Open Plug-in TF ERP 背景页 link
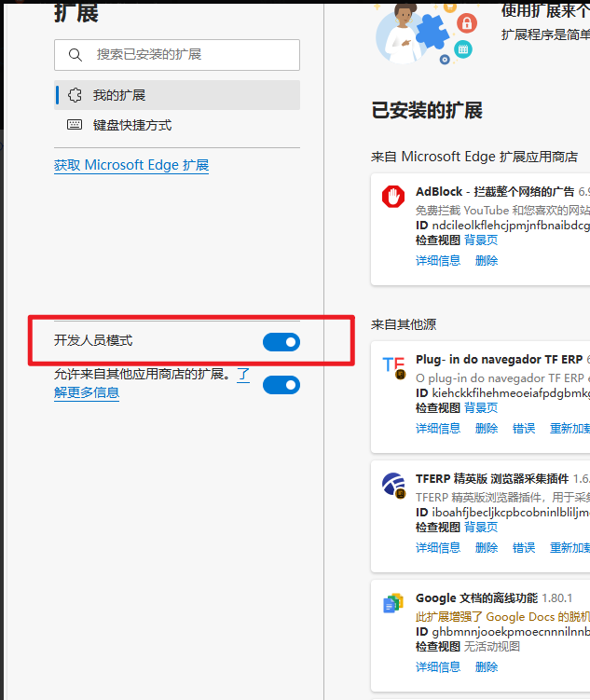Image resolution: width=590 pixels, height=700 pixels. tap(481, 407)
